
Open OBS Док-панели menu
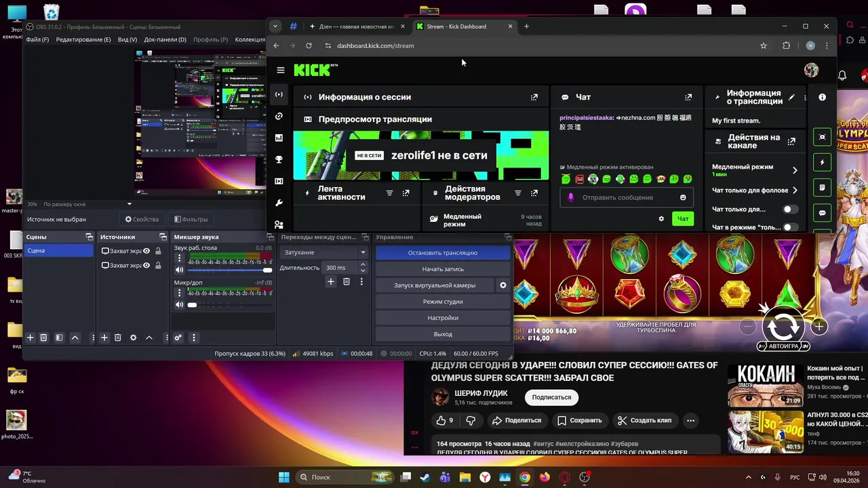point(165,39)
